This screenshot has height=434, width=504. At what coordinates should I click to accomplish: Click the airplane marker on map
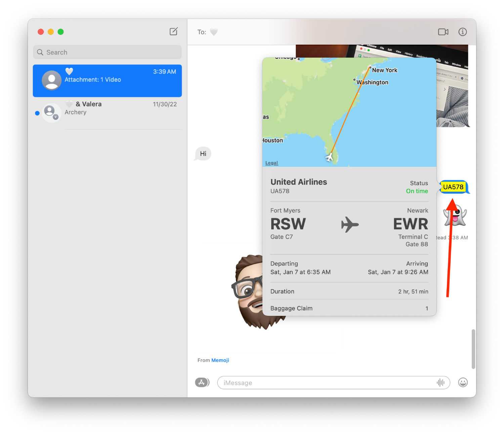click(330, 157)
